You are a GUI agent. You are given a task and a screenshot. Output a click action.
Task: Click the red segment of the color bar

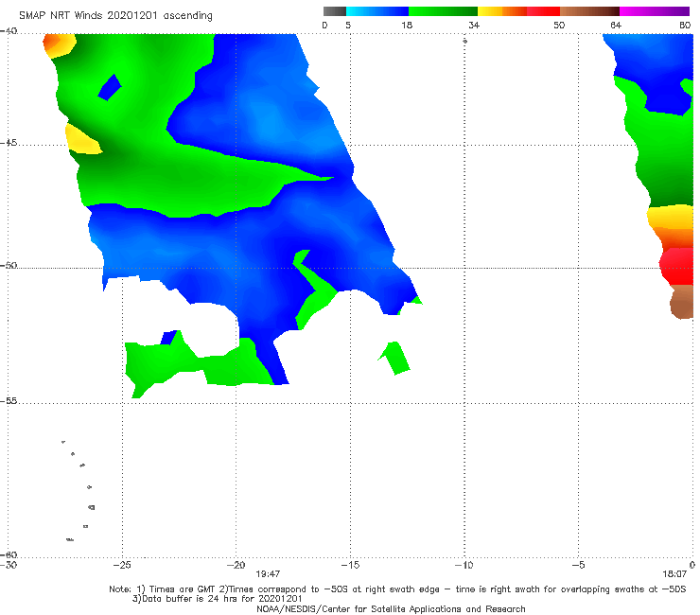tap(543, 11)
